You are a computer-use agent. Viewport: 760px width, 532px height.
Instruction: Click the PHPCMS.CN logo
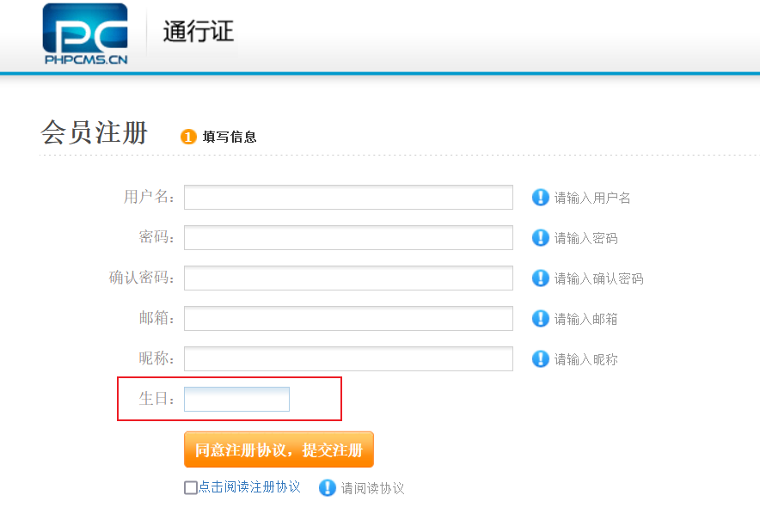point(85,34)
